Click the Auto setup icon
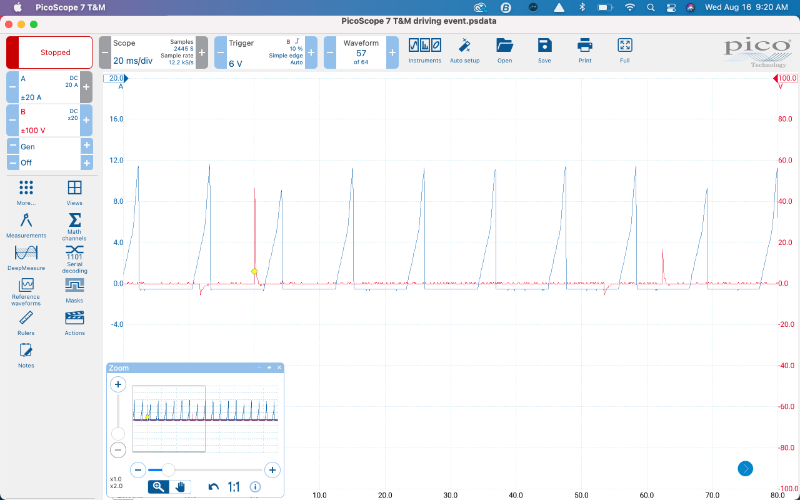800x500 pixels. pos(464,49)
